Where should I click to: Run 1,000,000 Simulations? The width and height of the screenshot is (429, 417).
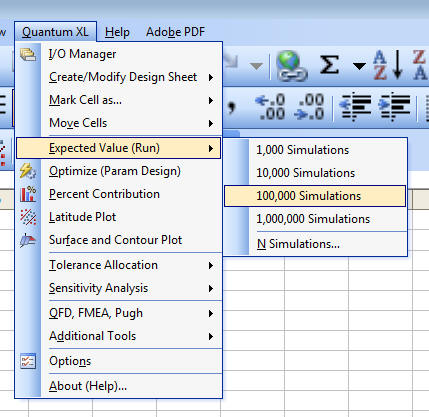(x=315, y=219)
